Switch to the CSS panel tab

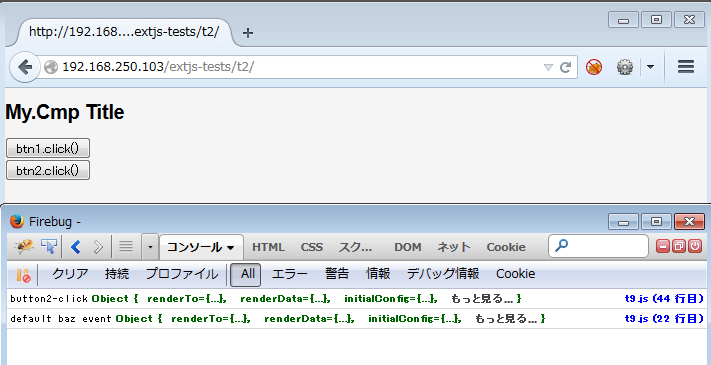pyautogui.click(x=312, y=247)
